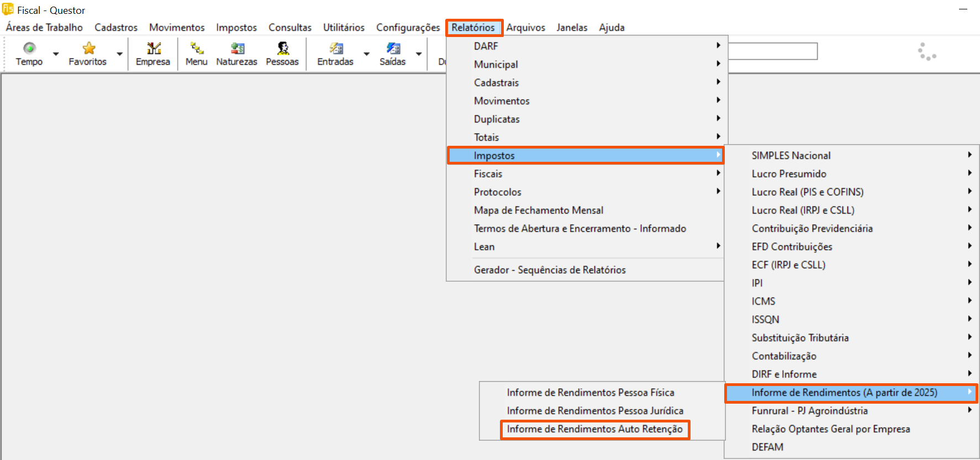Expand the SIMPLES Nacional submenu

point(791,156)
